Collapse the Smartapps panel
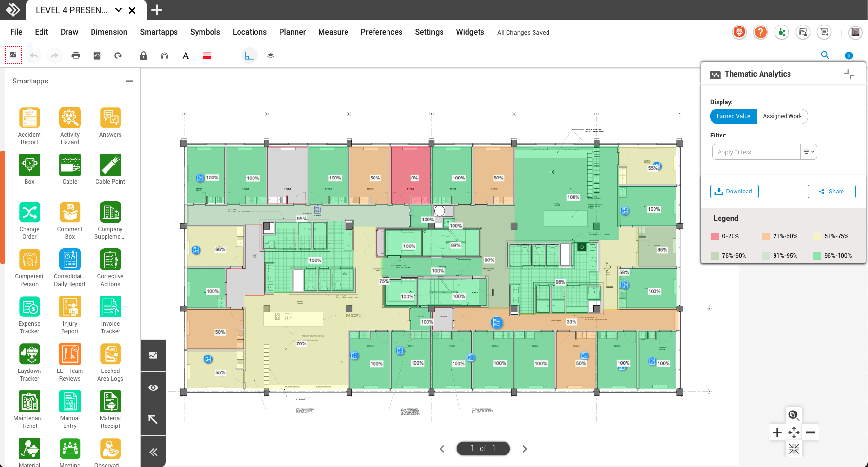Screen dimensions: 868x467 click(129, 81)
